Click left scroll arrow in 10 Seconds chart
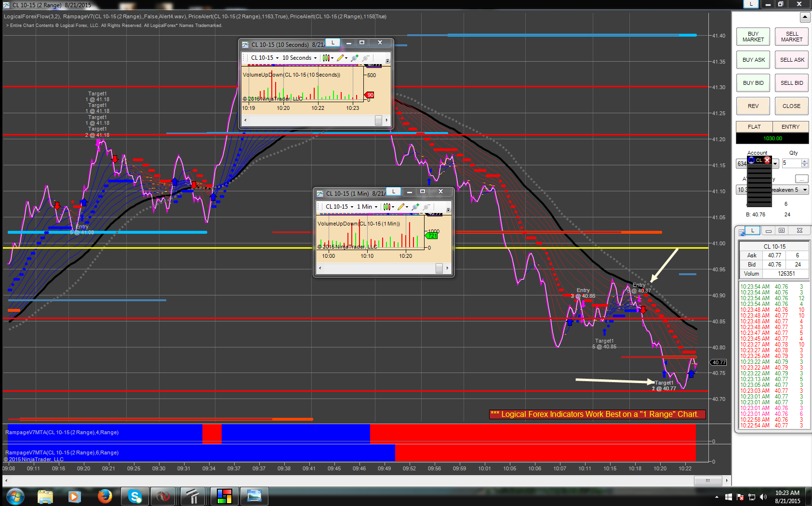The width and height of the screenshot is (812, 506). pyautogui.click(x=245, y=120)
